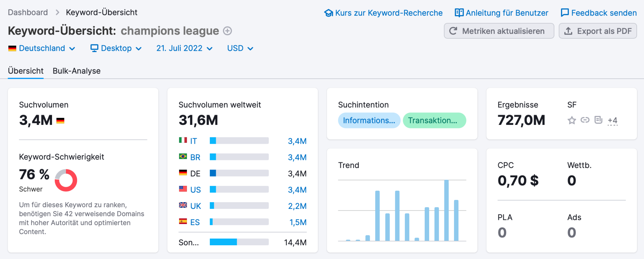Click ES volume value 1,5M

pyautogui.click(x=298, y=223)
